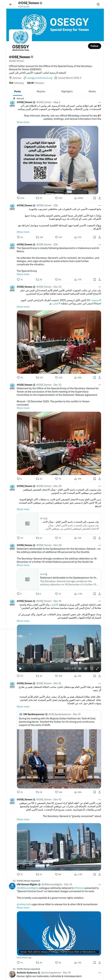The height and width of the screenshot is (980, 110).
Task: Open search from the header magnifier icon
Action: [x=98, y=5]
